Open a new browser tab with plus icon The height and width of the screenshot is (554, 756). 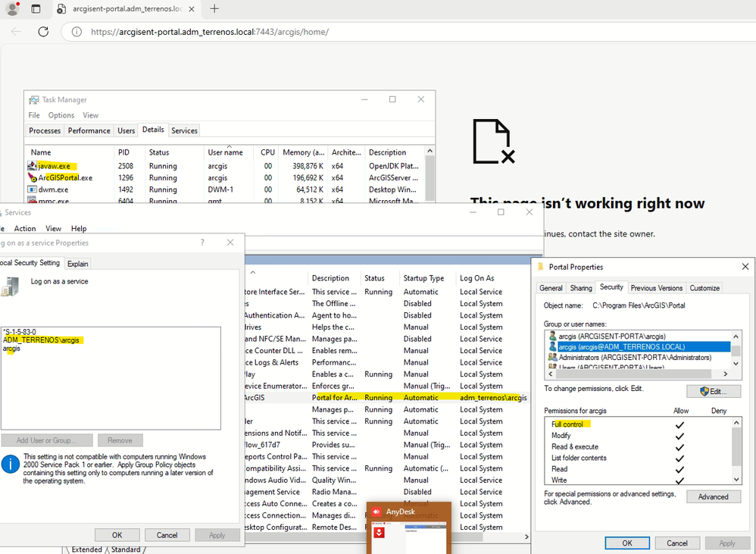click(x=214, y=9)
